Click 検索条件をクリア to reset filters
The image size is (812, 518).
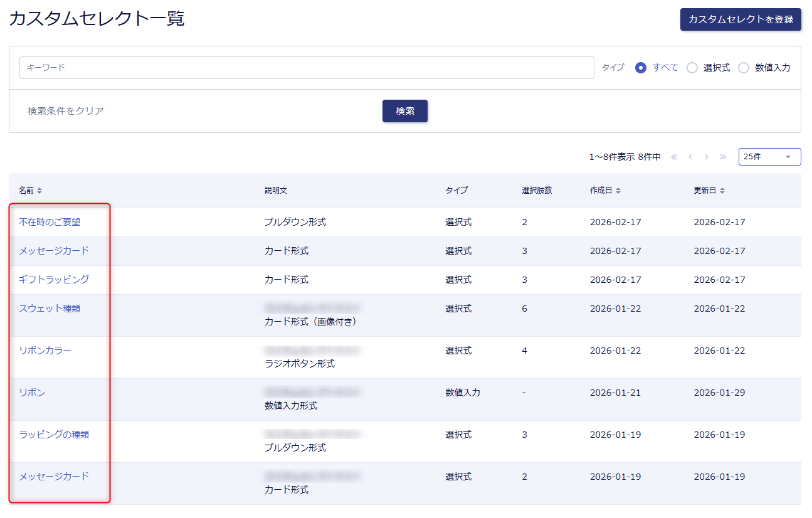coord(66,111)
